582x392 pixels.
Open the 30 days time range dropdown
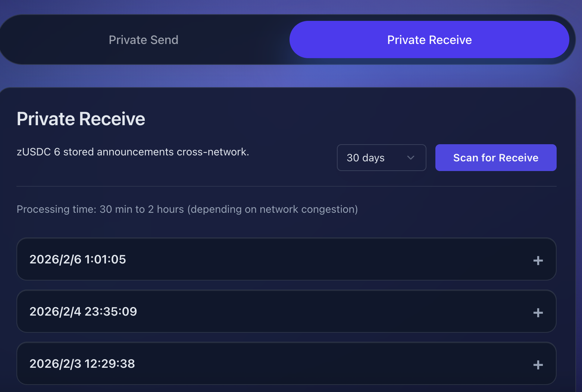pos(381,158)
